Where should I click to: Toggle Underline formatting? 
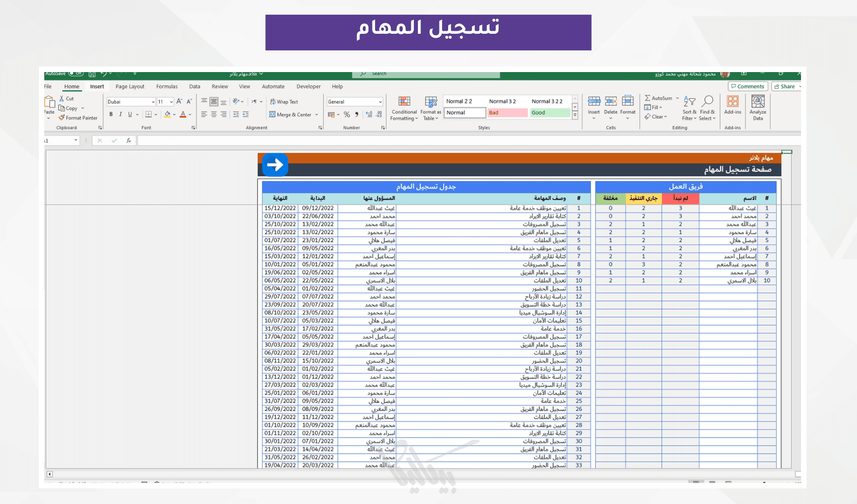coord(130,114)
